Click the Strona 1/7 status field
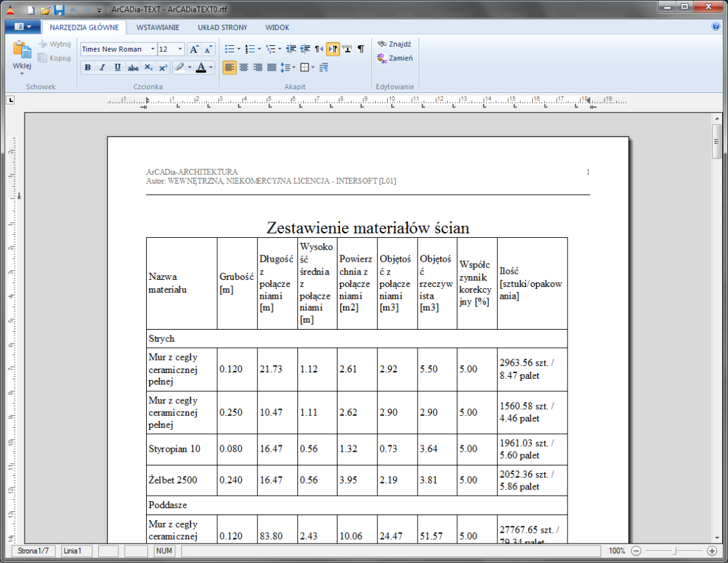 coord(34,551)
